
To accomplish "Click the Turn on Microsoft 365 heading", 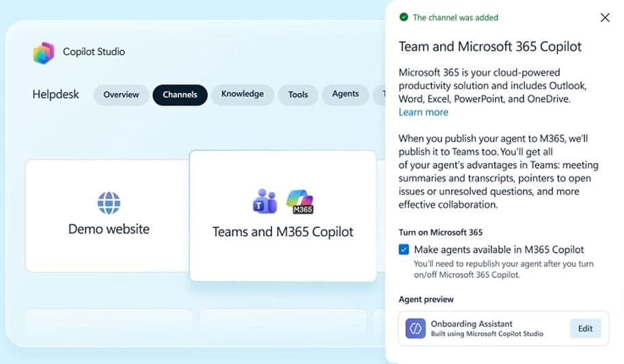I will click(x=441, y=232).
